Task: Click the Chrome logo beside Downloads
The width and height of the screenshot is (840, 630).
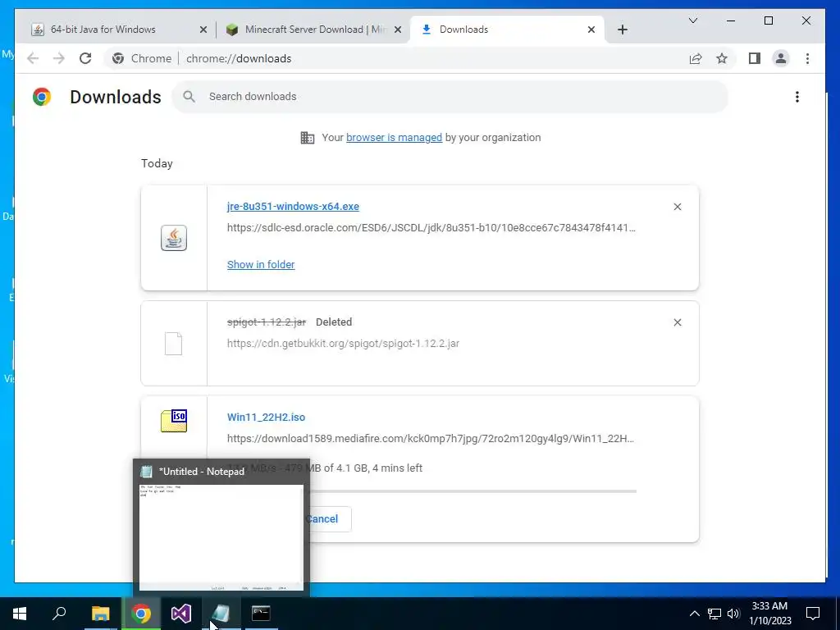Action: (x=42, y=97)
